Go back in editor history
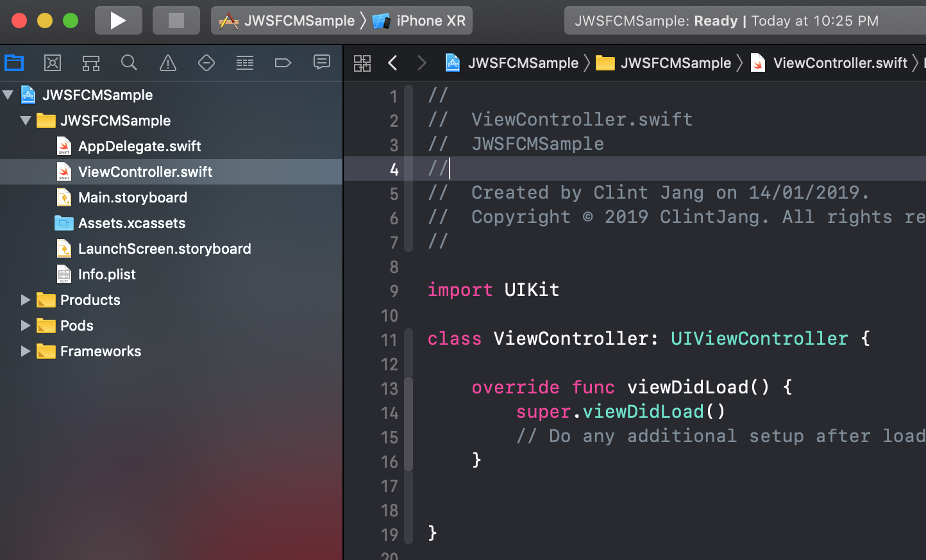The width and height of the screenshot is (926, 560). click(393, 63)
